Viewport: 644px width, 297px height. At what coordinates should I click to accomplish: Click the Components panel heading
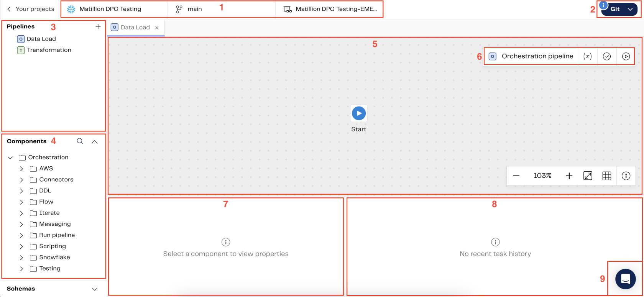26,141
